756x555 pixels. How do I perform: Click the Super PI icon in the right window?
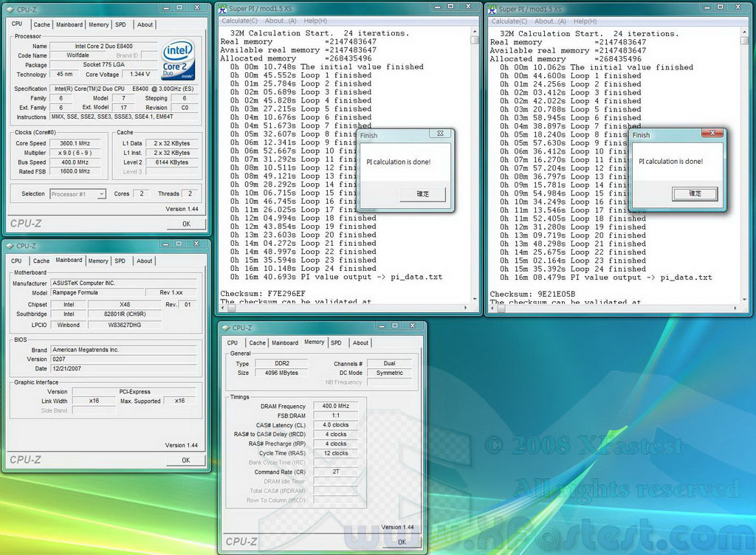492,9
